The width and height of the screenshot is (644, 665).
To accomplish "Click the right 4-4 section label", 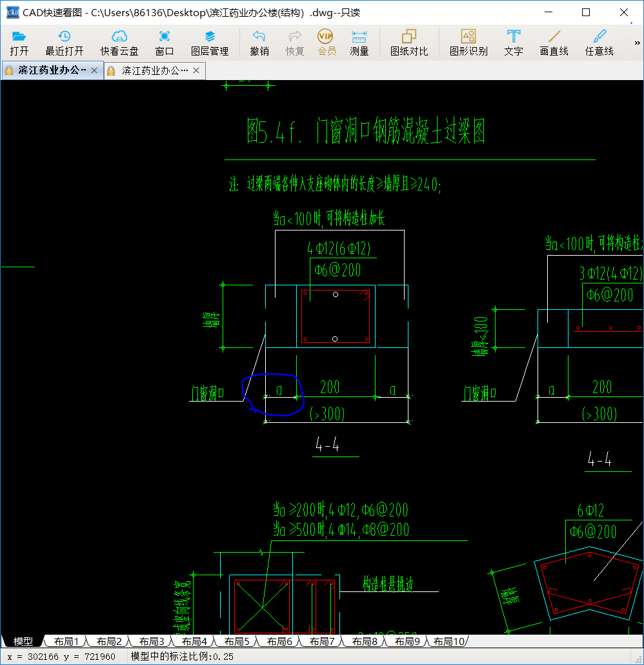I will point(599,459).
